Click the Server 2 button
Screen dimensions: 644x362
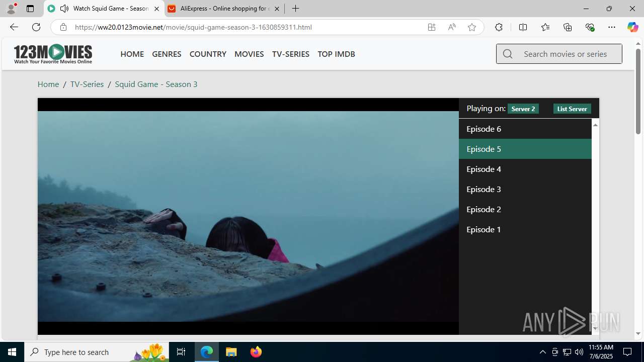[523, 109]
